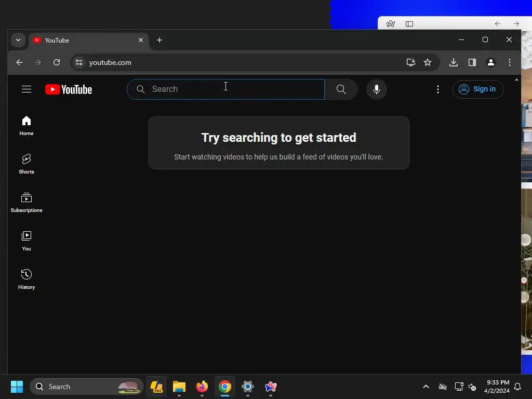
Task: Click the muted volume tray icon
Action: (472, 387)
